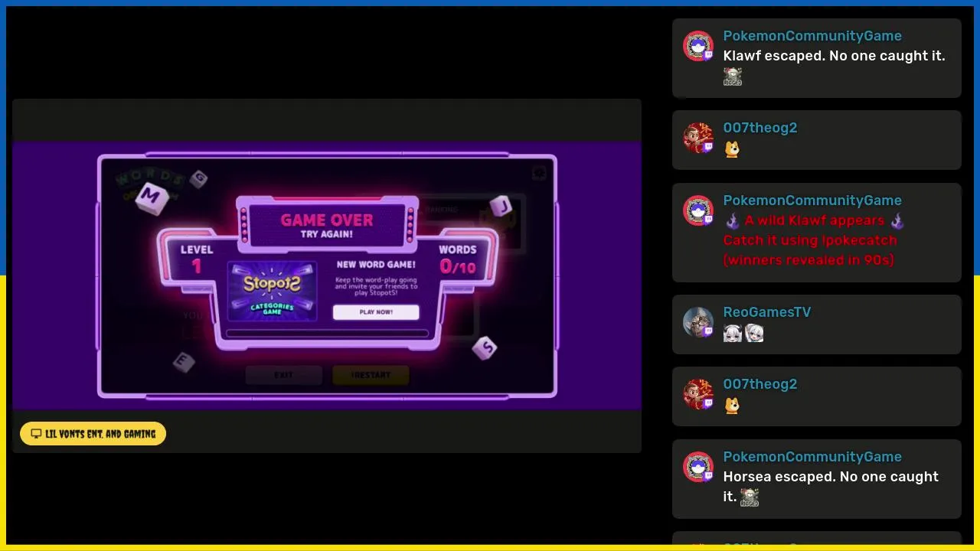Click PokemonCommunityGame avatar beside wild Klawf message

point(698,211)
